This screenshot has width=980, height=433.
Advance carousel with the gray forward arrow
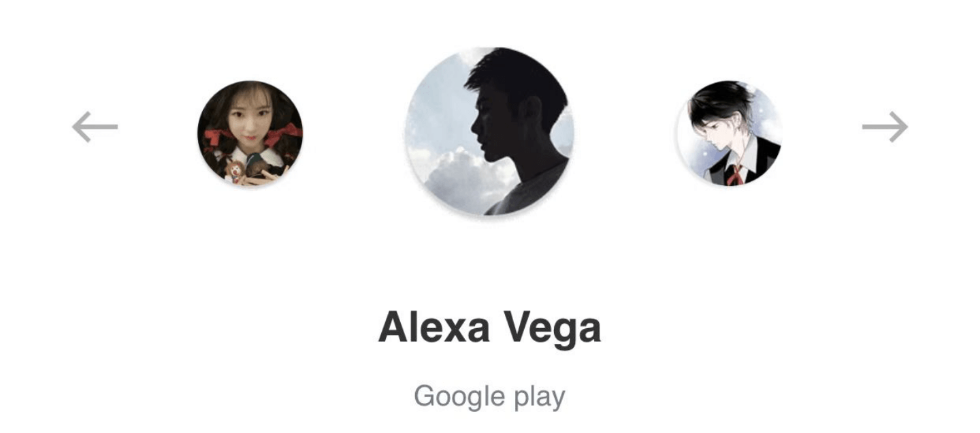(x=885, y=127)
